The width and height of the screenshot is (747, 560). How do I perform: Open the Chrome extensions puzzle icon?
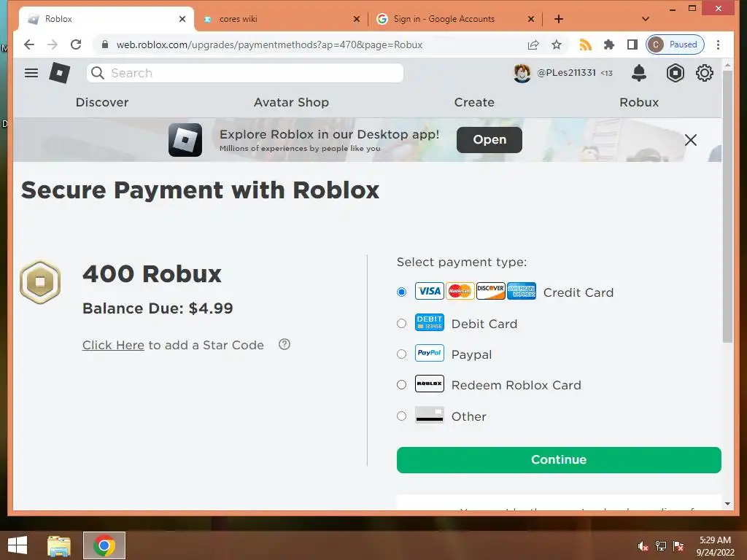tap(609, 44)
